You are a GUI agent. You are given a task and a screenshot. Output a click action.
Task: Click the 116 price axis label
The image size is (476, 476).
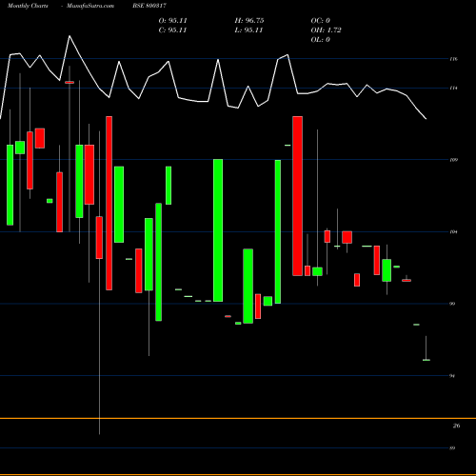tap(454, 59)
